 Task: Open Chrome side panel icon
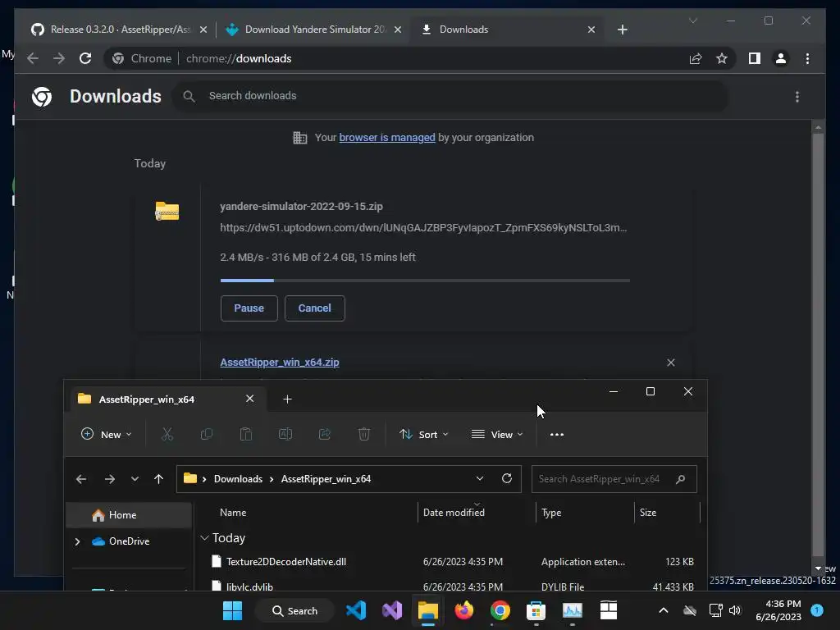click(x=755, y=58)
